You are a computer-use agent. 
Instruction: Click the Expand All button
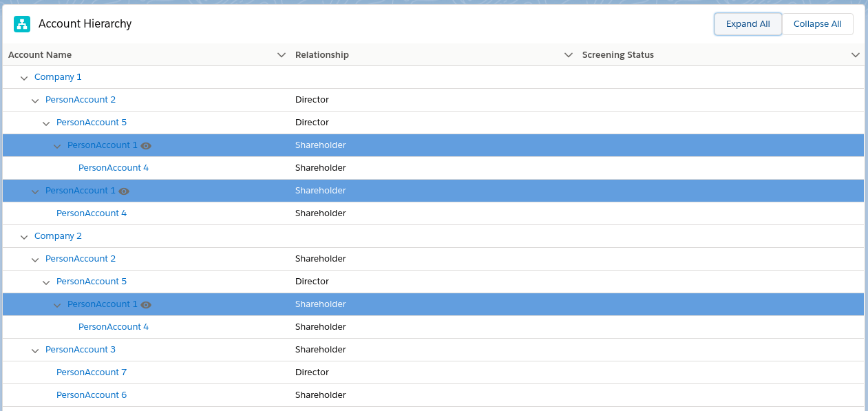pyautogui.click(x=748, y=24)
